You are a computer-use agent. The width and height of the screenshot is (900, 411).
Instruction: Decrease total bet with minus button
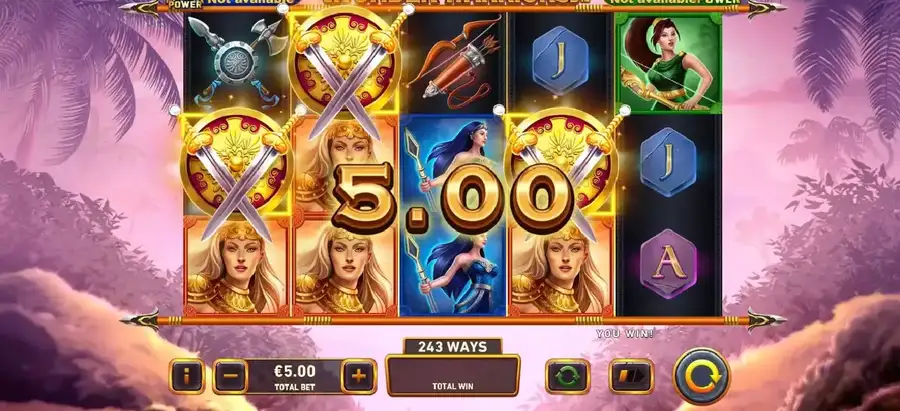click(230, 376)
